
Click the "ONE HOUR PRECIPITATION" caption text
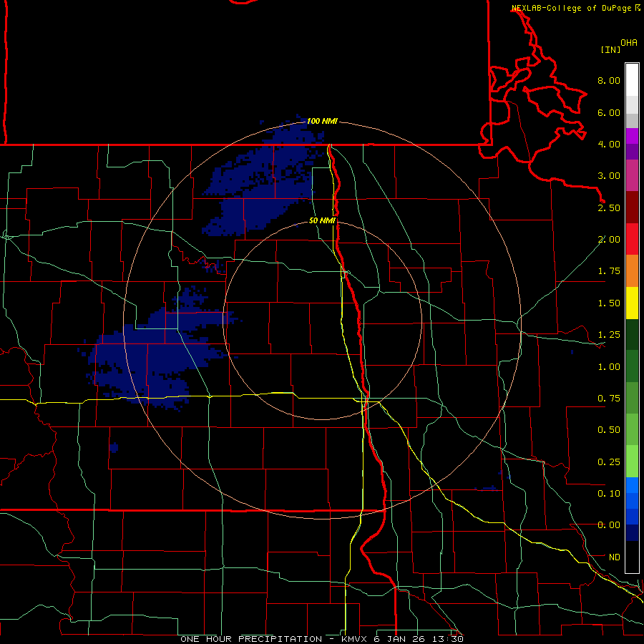251,639
